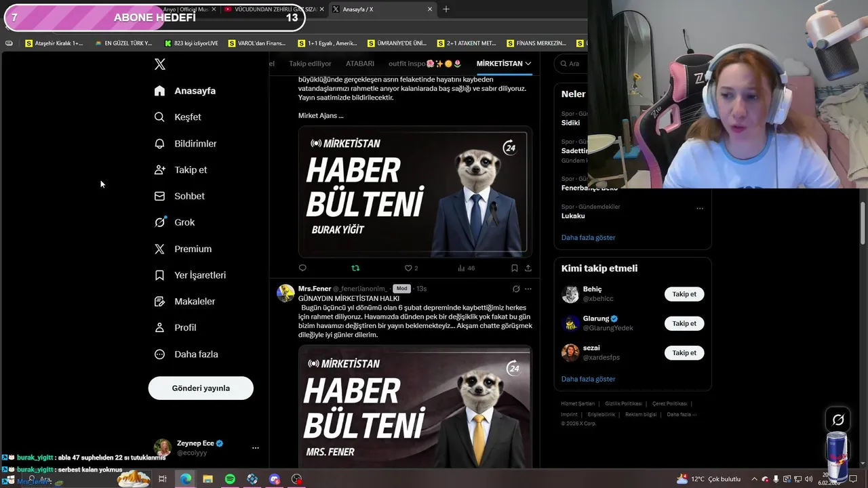Click floating Grok button at right edge
The height and width of the screenshot is (488, 868).
[838, 420]
